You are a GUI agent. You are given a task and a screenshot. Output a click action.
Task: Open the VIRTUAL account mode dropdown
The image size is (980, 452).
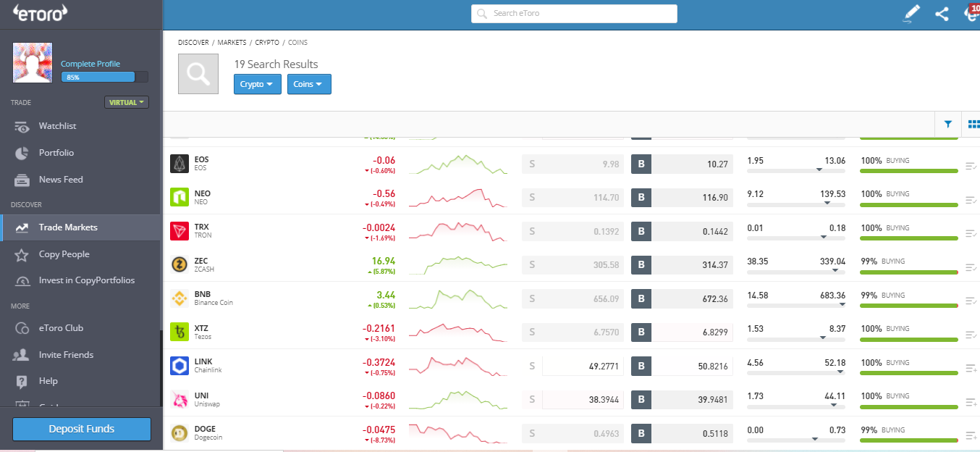[x=127, y=102]
